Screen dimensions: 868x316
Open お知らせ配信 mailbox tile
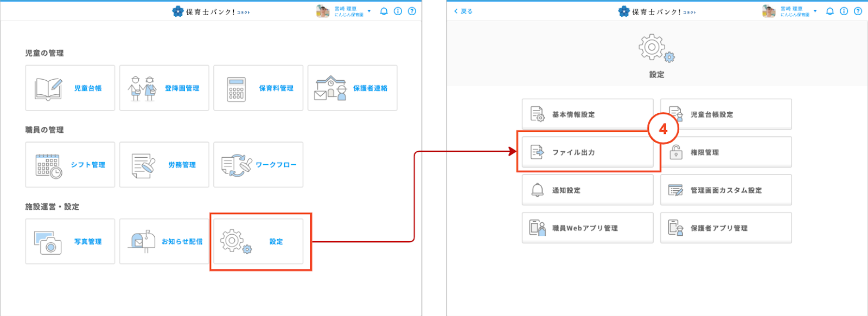[x=164, y=242]
